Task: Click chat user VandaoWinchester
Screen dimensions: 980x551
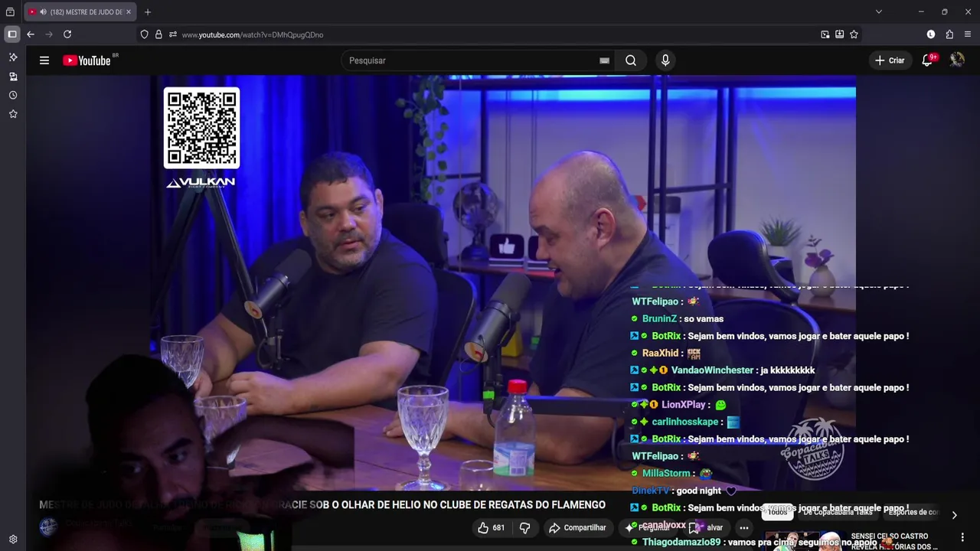Action: (x=712, y=370)
